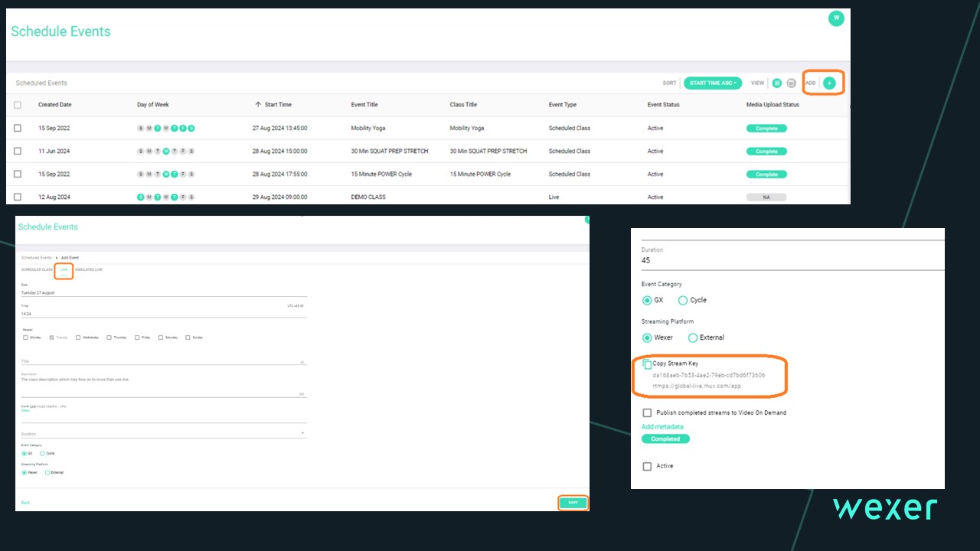Click the Copy Stream Key icon
The image size is (980, 551).
[648, 364]
